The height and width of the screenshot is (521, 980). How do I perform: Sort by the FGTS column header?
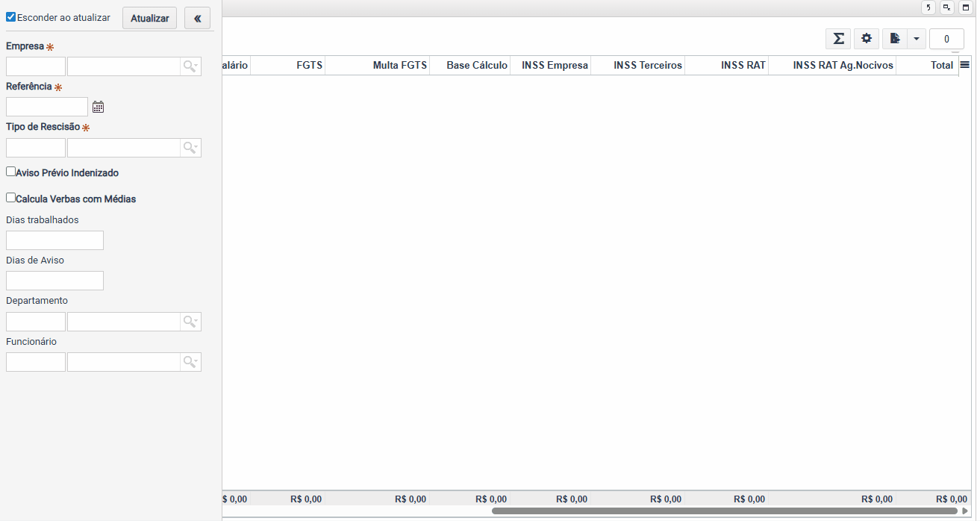tap(287, 65)
